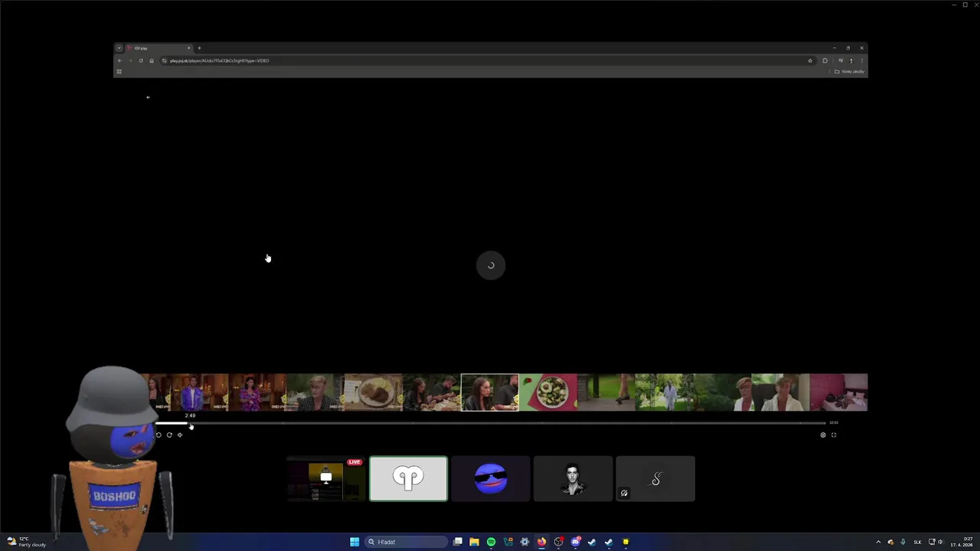Viewport: 980px width, 551px height.
Task: Click the browser forward arrow button
Action: tap(130, 60)
